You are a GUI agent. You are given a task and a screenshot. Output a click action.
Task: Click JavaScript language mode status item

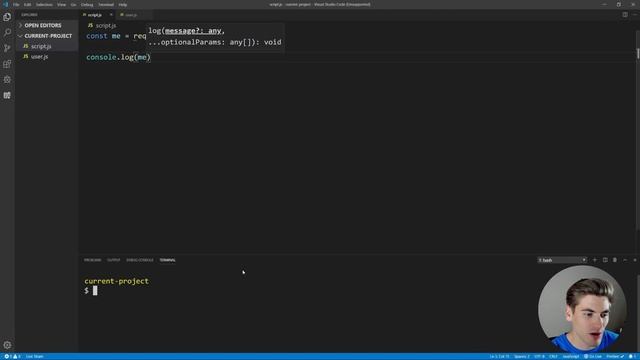click(571, 356)
